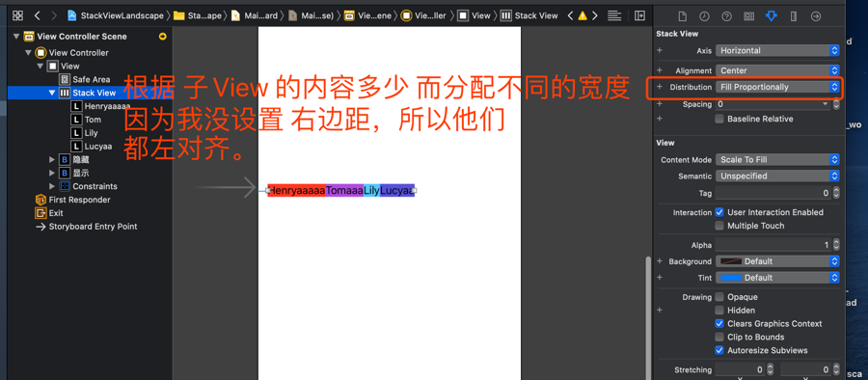The width and height of the screenshot is (868, 380).
Task: Jump to previous issue arrow
Action: [570, 15]
